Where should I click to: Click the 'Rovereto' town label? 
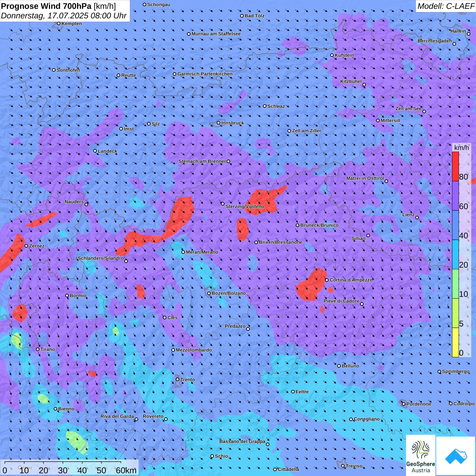click(153, 416)
